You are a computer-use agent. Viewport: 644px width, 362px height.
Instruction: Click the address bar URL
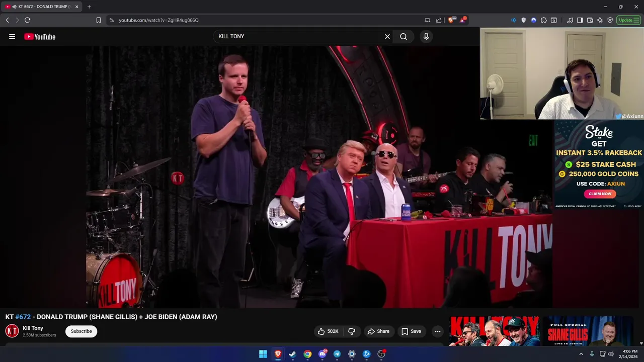point(159,20)
